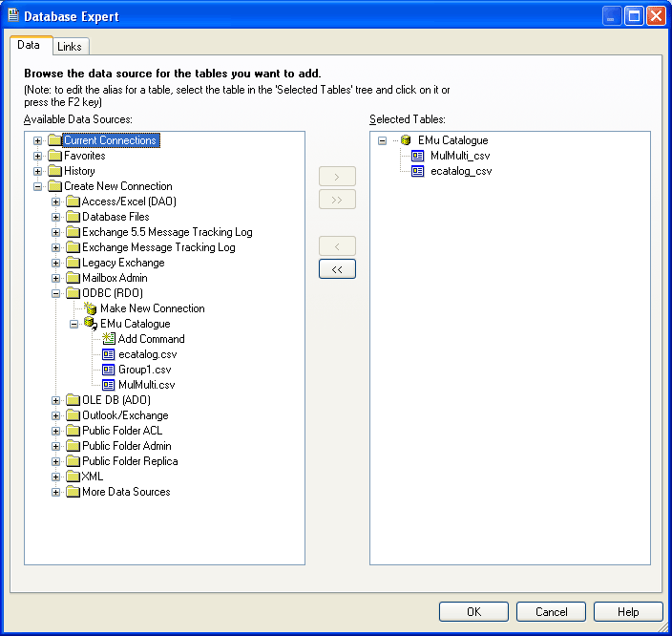Select the ecatalog.csv table icon
The width and height of the screenshot is (672, 636).
pos(109,354)
